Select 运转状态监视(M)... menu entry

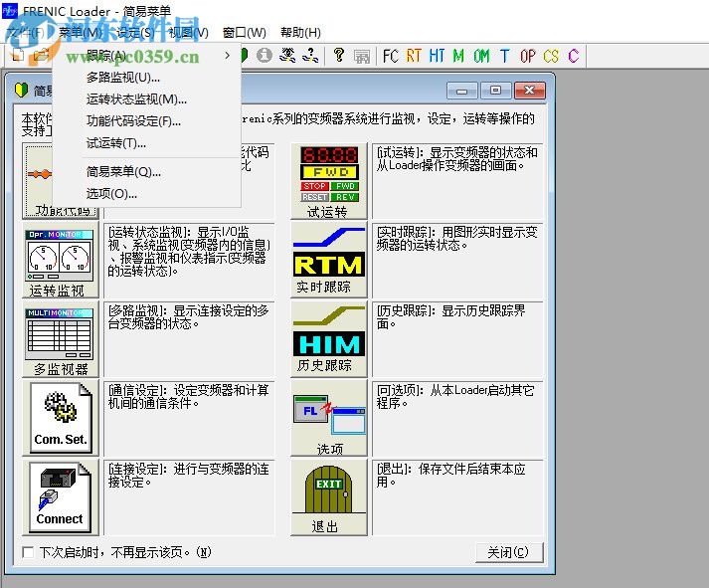pyautogui.click(x=147, y=99)
